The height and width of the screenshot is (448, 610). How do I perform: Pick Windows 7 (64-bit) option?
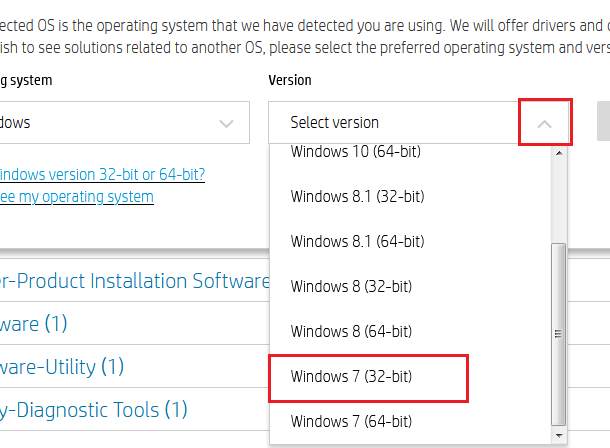click(351, 420)
